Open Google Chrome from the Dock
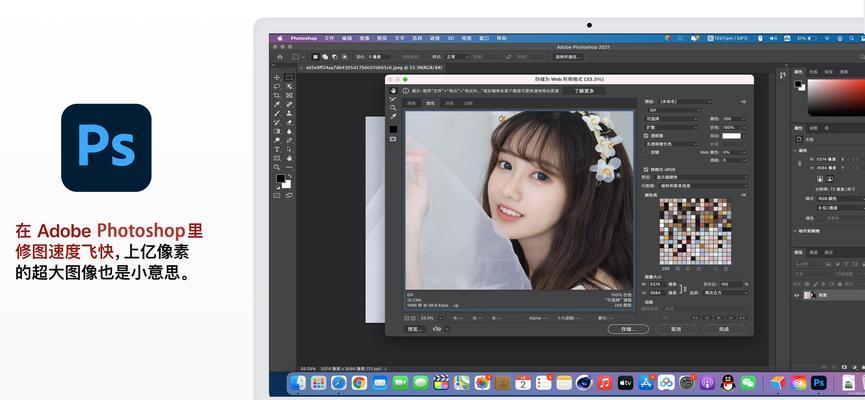This screenshot has height=400, width=865. 359,382
